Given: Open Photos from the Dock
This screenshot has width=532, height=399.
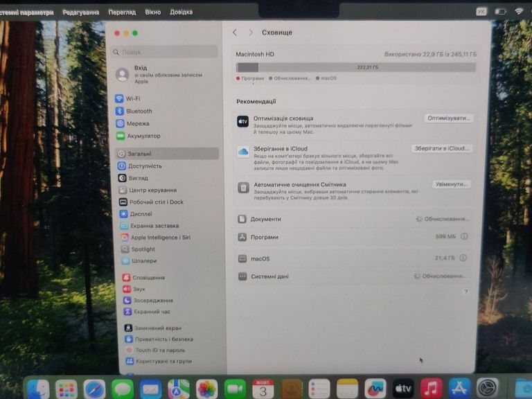Looking at the screenshot, I should pyautogui.click(x=206, y=389).
